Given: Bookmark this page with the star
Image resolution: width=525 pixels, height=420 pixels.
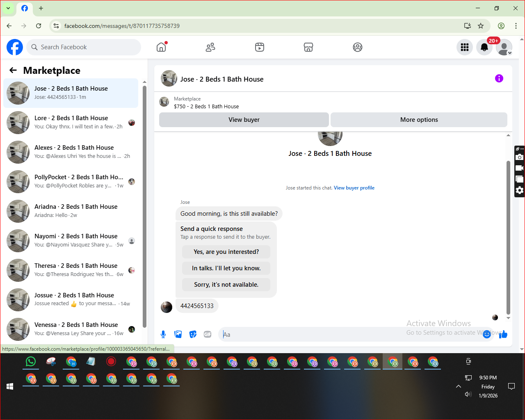Looking at the screenshot, I should tap(481, 26).
